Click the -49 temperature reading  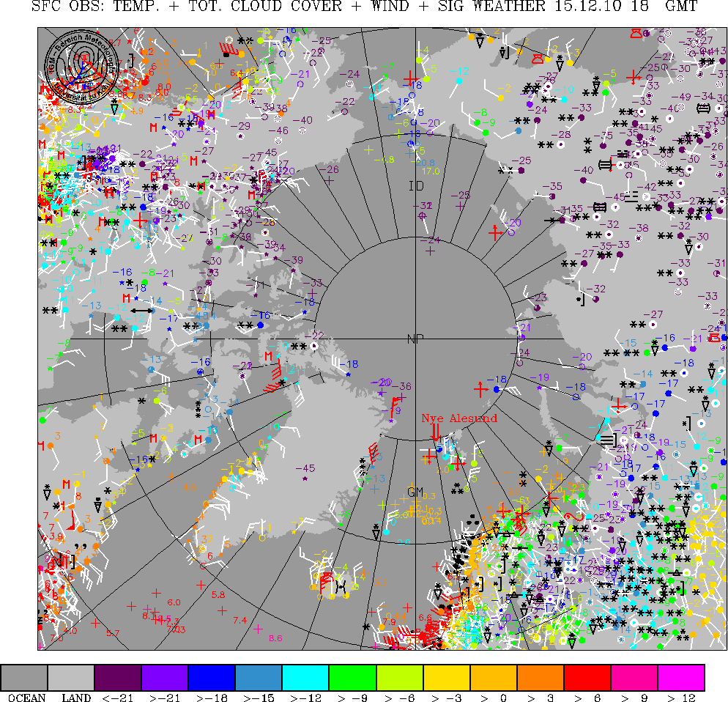681,97
